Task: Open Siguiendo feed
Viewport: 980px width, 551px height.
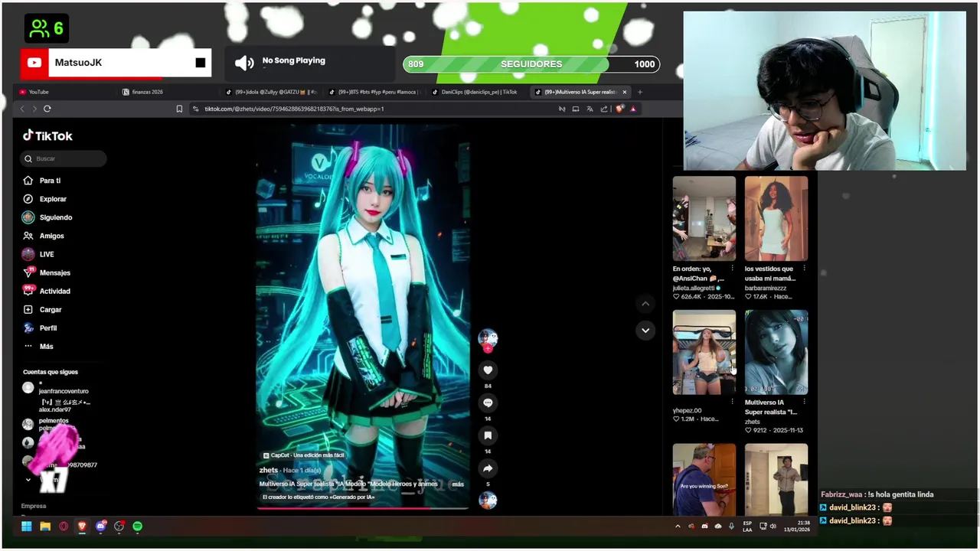Action: coord(47,217)
